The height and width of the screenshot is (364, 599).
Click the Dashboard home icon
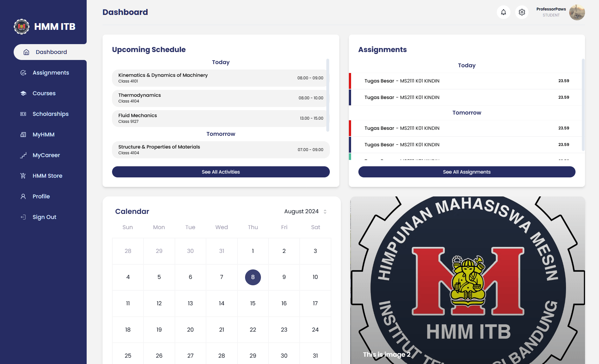pos(26,52)
